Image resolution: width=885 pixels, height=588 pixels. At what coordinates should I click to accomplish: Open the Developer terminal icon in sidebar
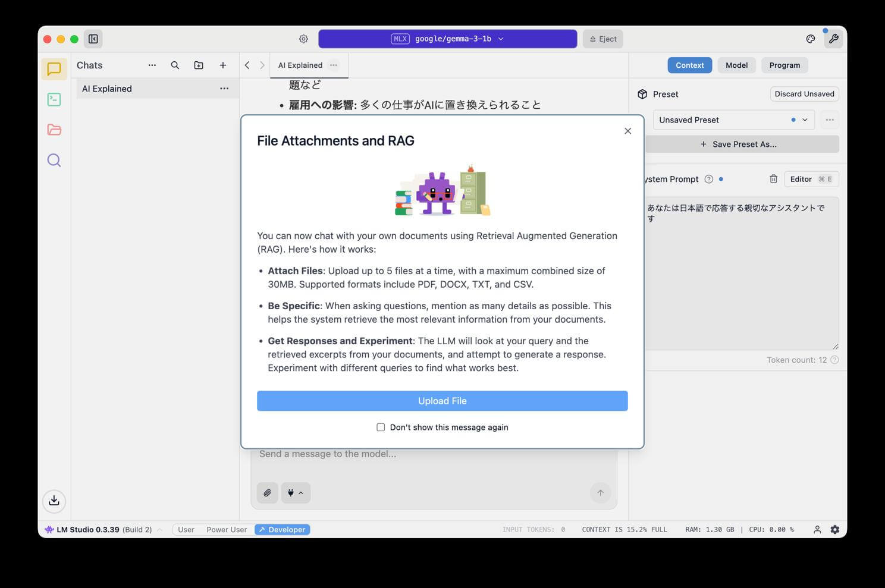[54, 99]
